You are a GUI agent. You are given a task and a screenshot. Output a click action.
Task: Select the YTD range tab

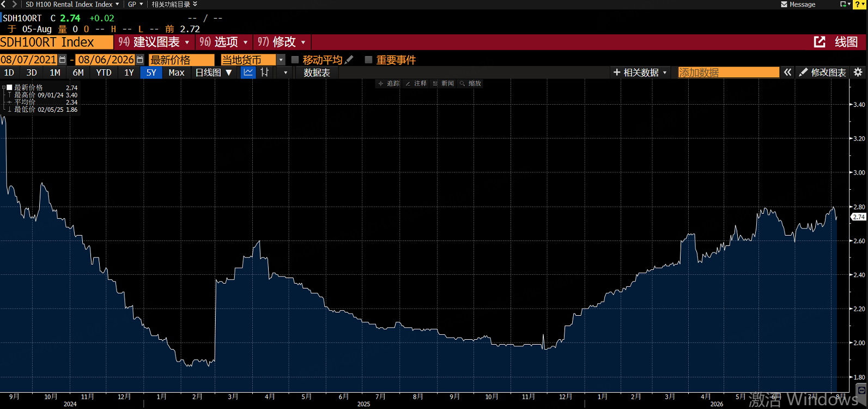pos(104,73)
